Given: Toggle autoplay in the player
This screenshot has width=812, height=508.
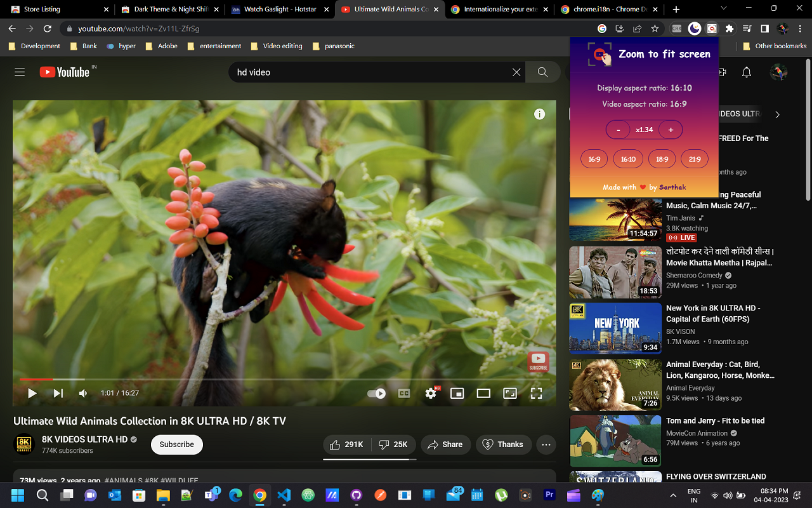Looking at the screenshot, I should (x=376, y=393).
